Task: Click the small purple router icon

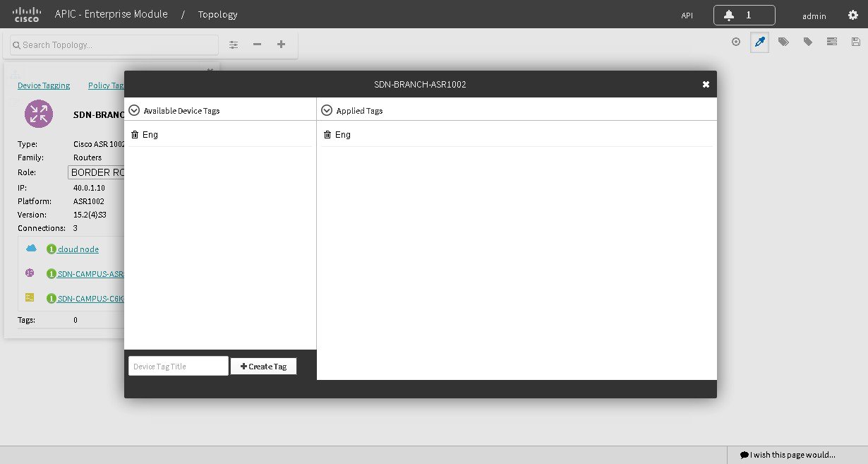Action: coord(30,273)
